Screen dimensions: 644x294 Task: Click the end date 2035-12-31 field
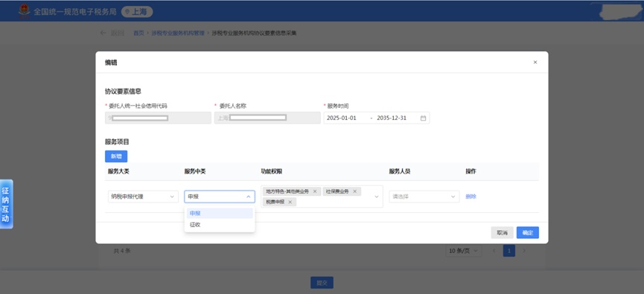392,118
